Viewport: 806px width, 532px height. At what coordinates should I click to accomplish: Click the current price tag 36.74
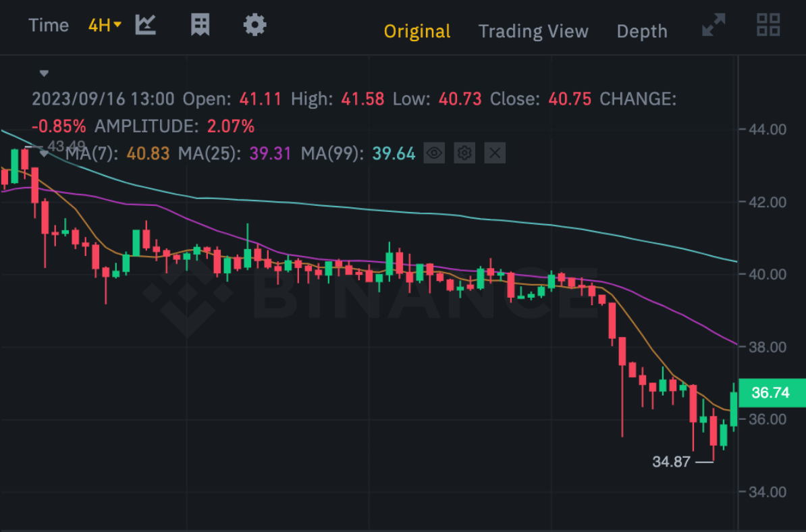(x=770, y=393)
